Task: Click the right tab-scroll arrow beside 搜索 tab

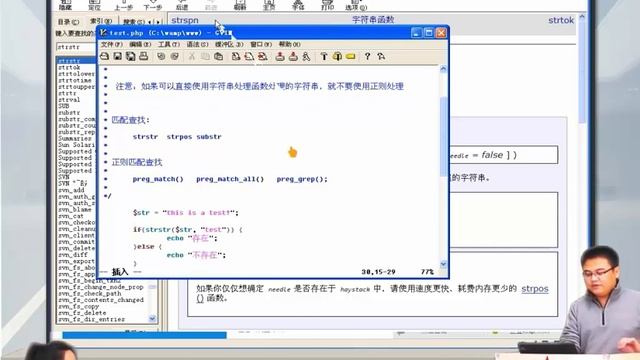Action: (158, 22)
